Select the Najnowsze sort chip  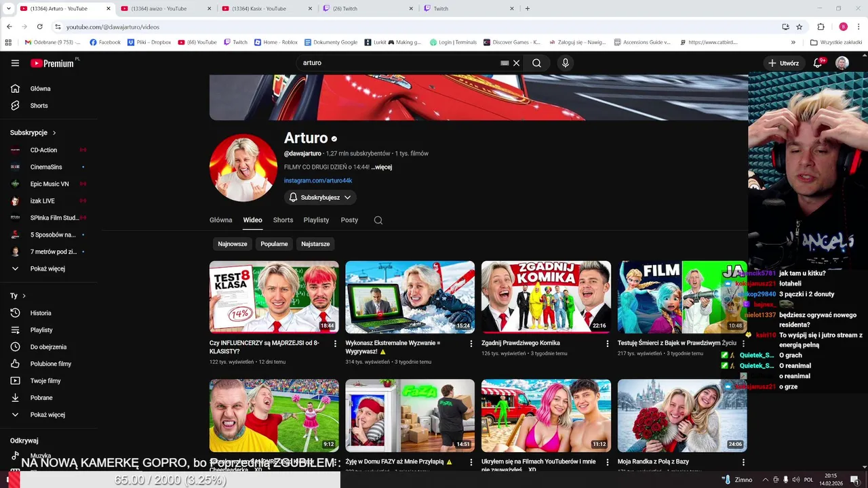233,244
